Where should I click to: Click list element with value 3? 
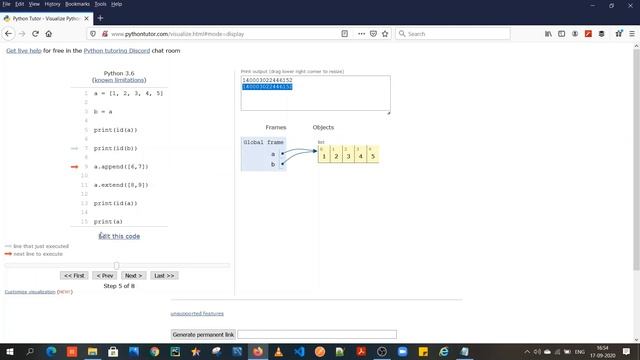tap(348, 154)
